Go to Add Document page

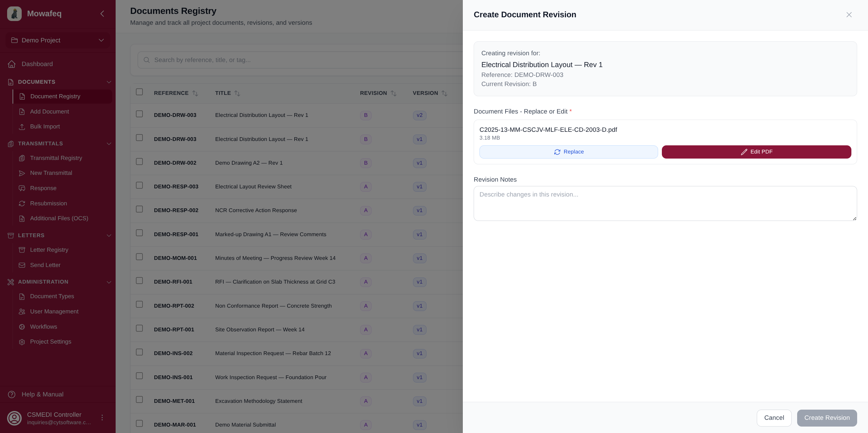[x=62, y=112]
